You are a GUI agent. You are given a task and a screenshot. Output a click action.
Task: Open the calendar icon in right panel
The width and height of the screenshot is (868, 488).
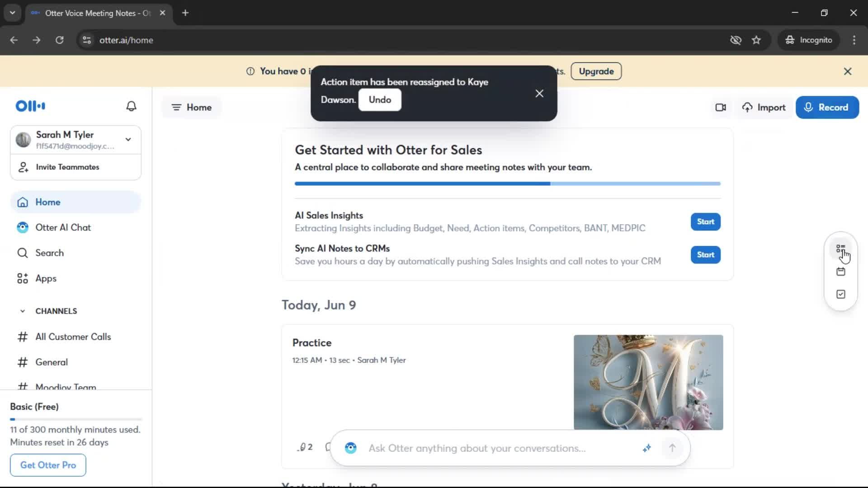pyautogui.click(x=840, y=272)
